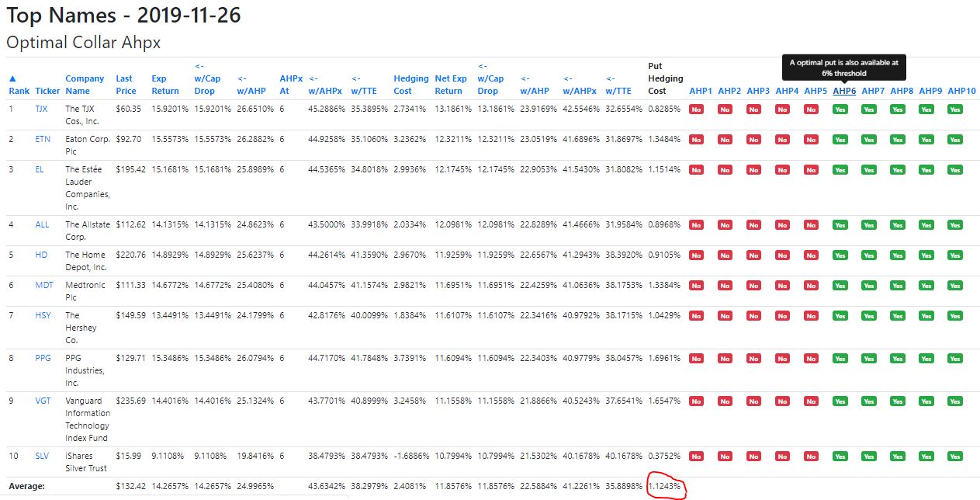
Task: Click the green Yes badge under AHP10 for ETN
Action: tap(955, 140)
